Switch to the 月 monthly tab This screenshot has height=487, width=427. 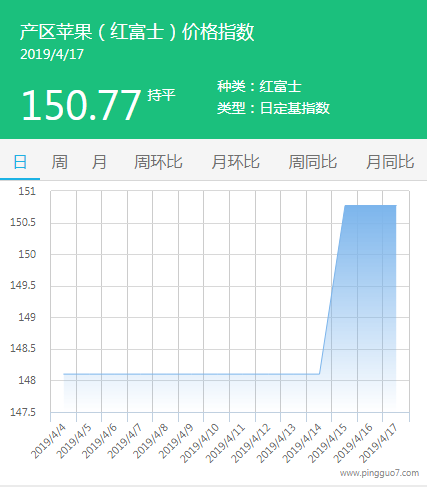pos(99,162)
